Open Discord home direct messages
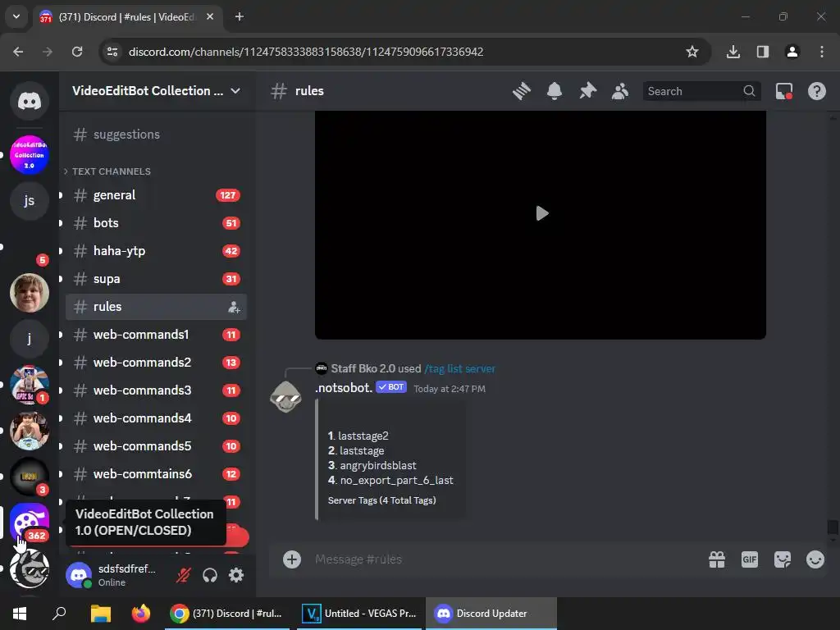Screen dimensions: 840x630 (x=30, y=100)
